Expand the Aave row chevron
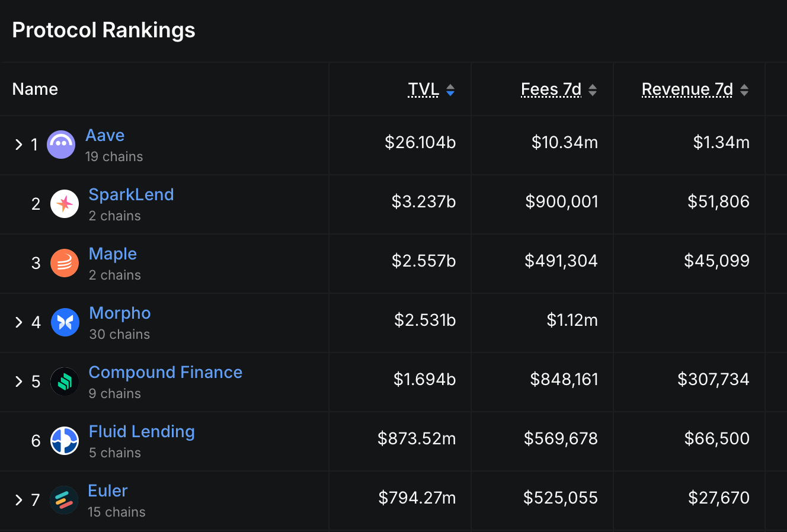 (x=19, y=145)
